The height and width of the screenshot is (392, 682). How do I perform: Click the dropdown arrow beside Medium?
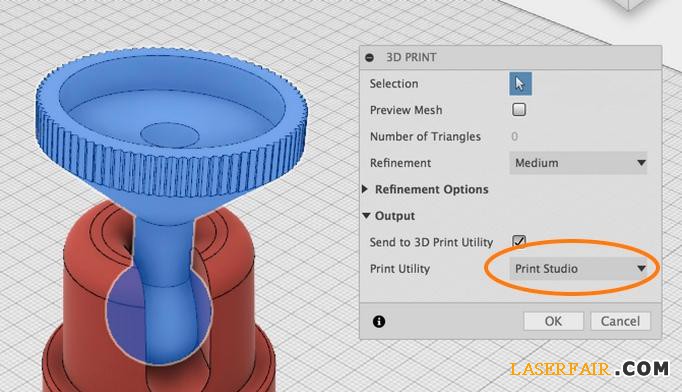coord(641,163)
